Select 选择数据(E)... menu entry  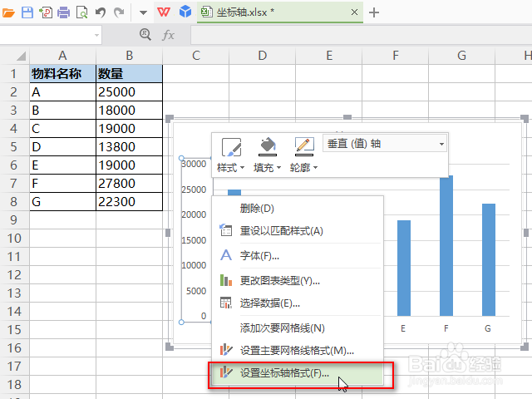298,303
